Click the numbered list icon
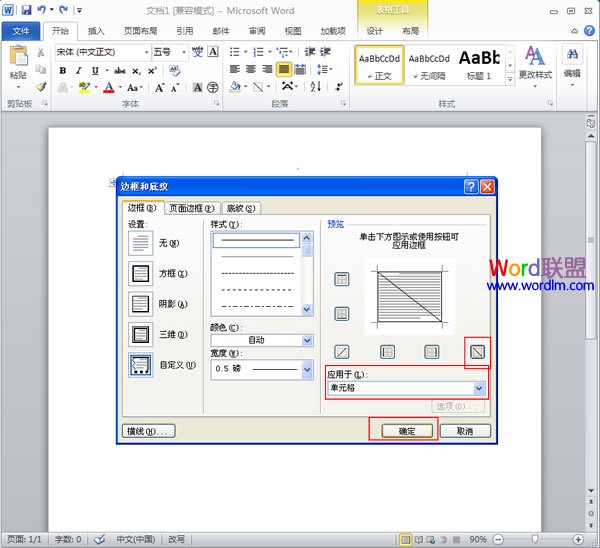The width and height of the screenshot is (600, 548). (x=259, y=52)
